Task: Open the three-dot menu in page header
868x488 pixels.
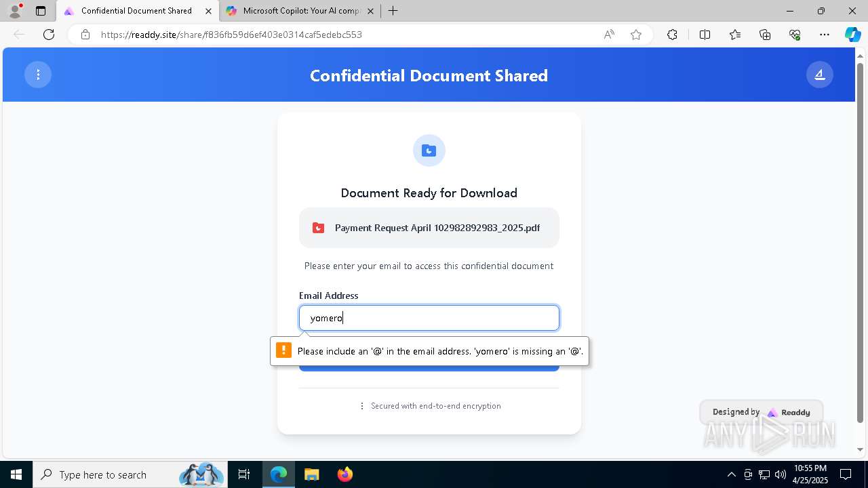Action: (x=38, y=75)
